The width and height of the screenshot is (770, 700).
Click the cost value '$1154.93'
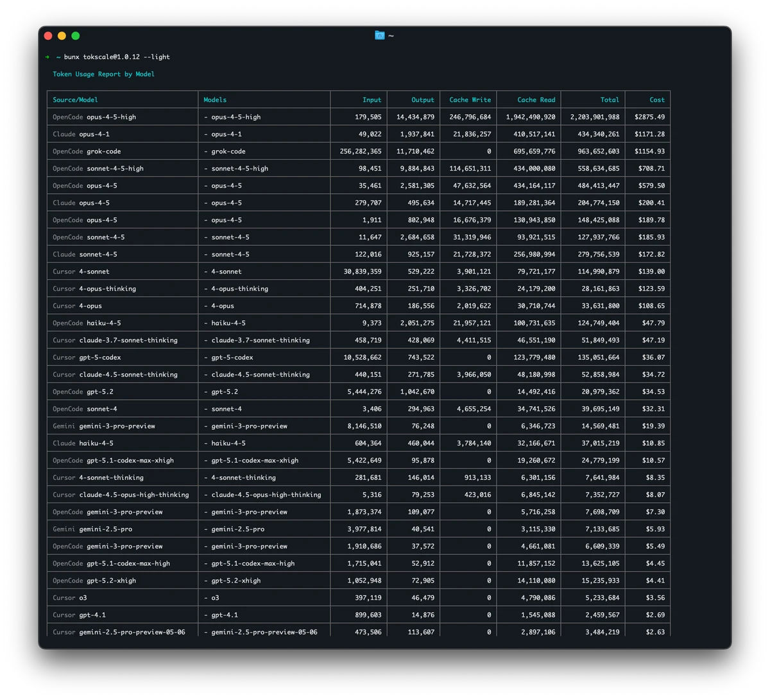click(x=649, y=151)
